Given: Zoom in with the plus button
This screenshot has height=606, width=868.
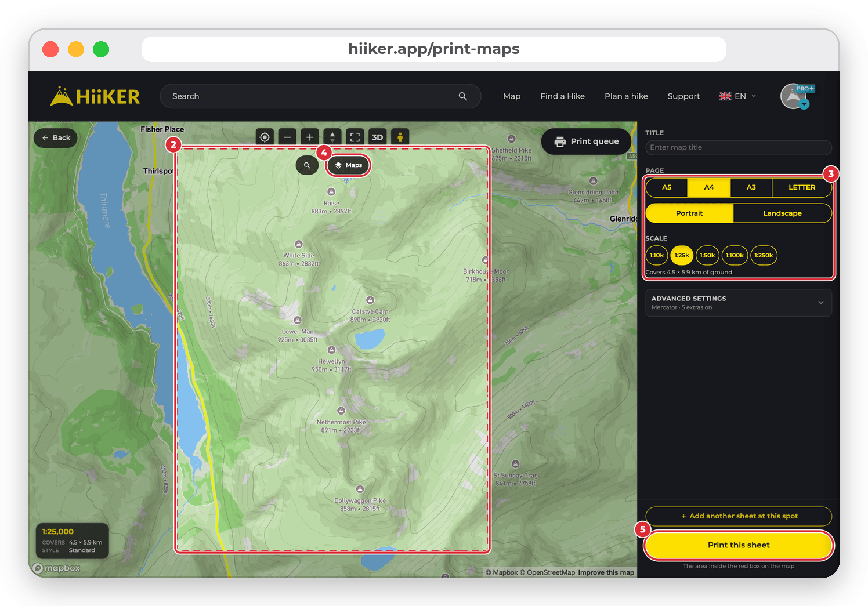Looking at the screenshot, I should 310,137.
